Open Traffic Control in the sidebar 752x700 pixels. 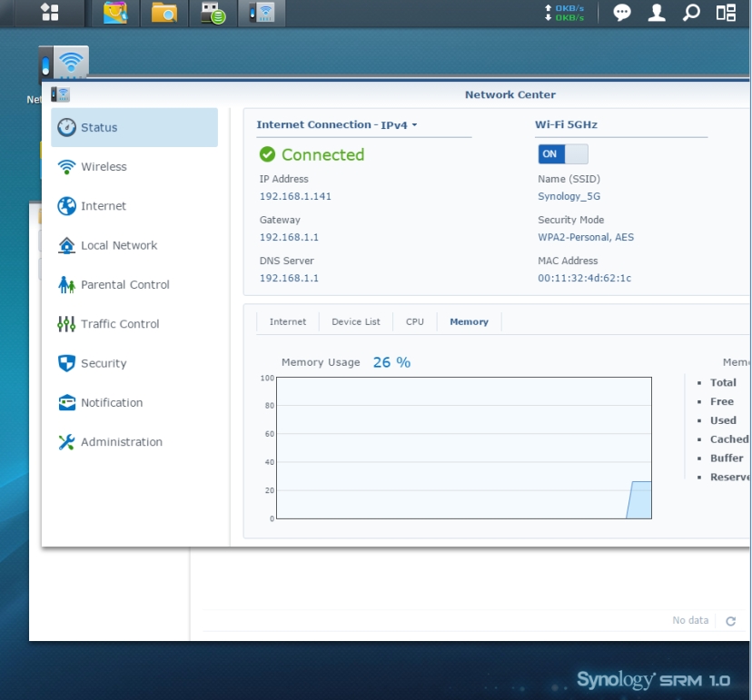point(119,324)
